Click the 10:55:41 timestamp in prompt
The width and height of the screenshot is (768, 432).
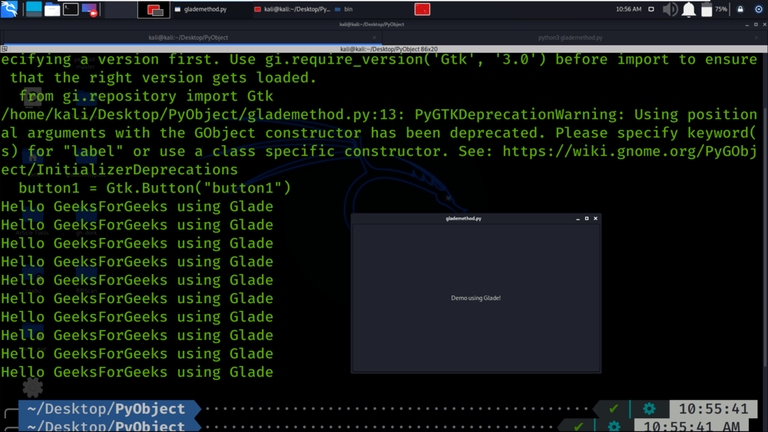(713, 409)
